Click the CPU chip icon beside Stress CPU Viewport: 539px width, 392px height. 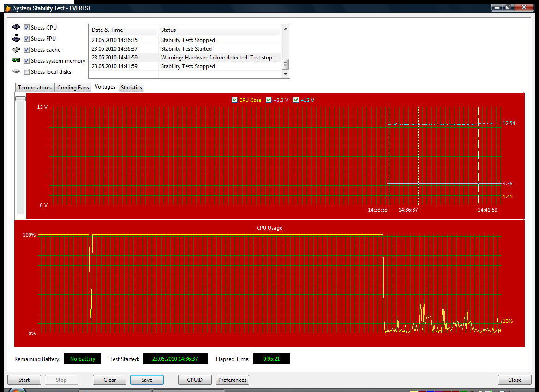[x=16, y=27]
